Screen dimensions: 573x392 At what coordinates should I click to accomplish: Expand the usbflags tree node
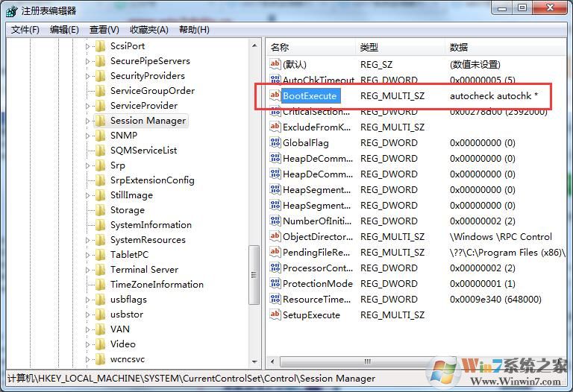(87, 300)
